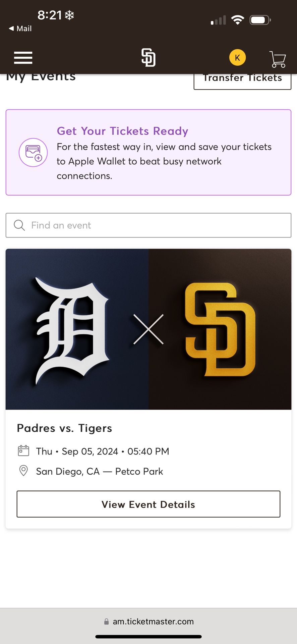Tap the Thu Sep 05, 2024 date text
The image size is (297, 644).
click(x=103, y=451)
